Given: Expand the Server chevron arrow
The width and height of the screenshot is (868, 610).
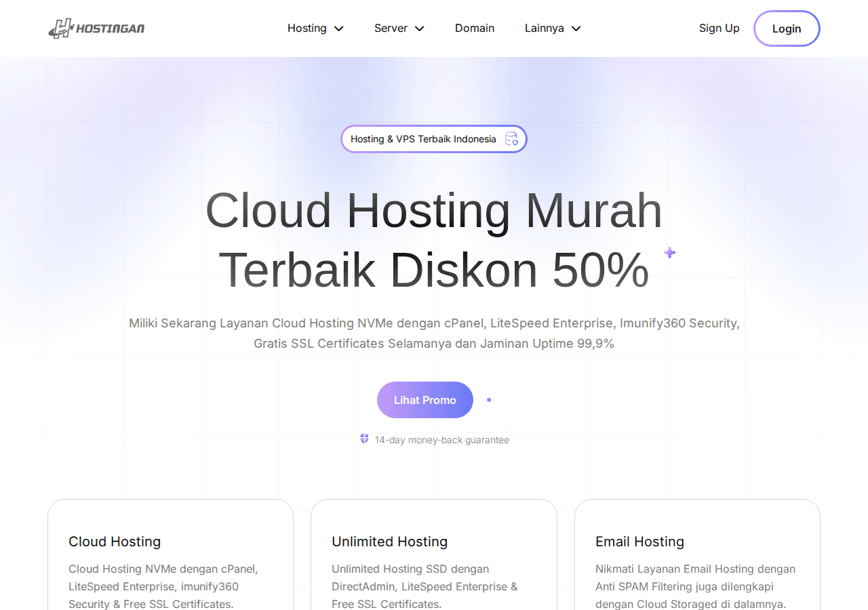Looking at the screenshot, I should (x=419, y=28).
